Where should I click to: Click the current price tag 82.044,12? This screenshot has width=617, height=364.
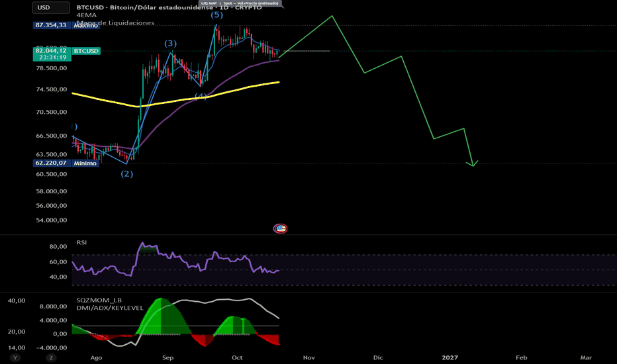pos(52,54)
